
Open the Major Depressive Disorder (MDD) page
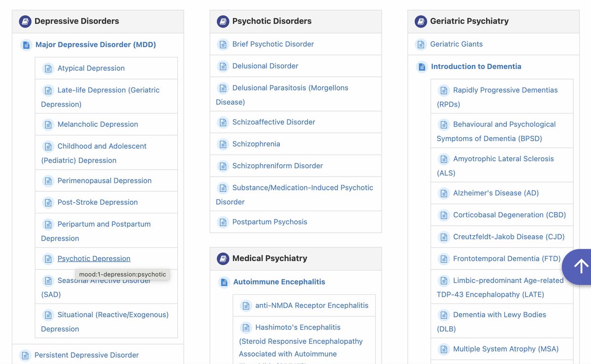96,45
